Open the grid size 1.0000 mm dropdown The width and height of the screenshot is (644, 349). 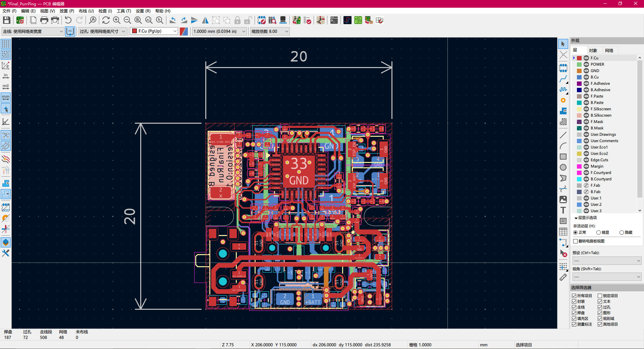click(x=219, y=31)
